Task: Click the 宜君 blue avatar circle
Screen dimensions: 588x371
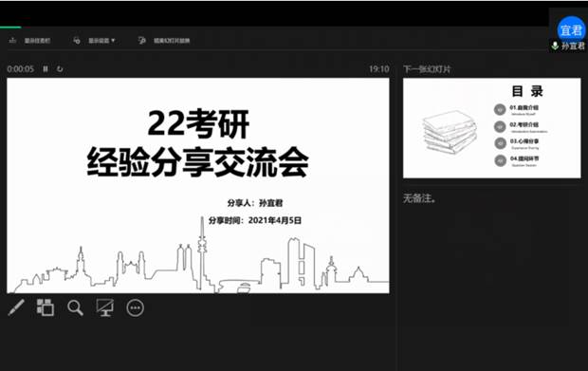Action: tap(571, 28)
